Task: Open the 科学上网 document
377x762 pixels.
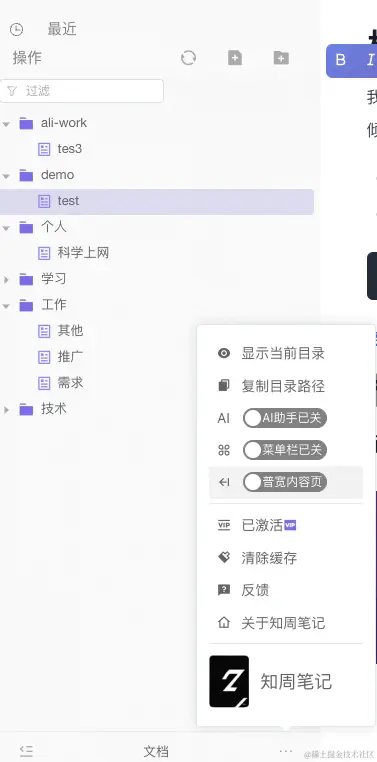Action: tap(83, 253)
